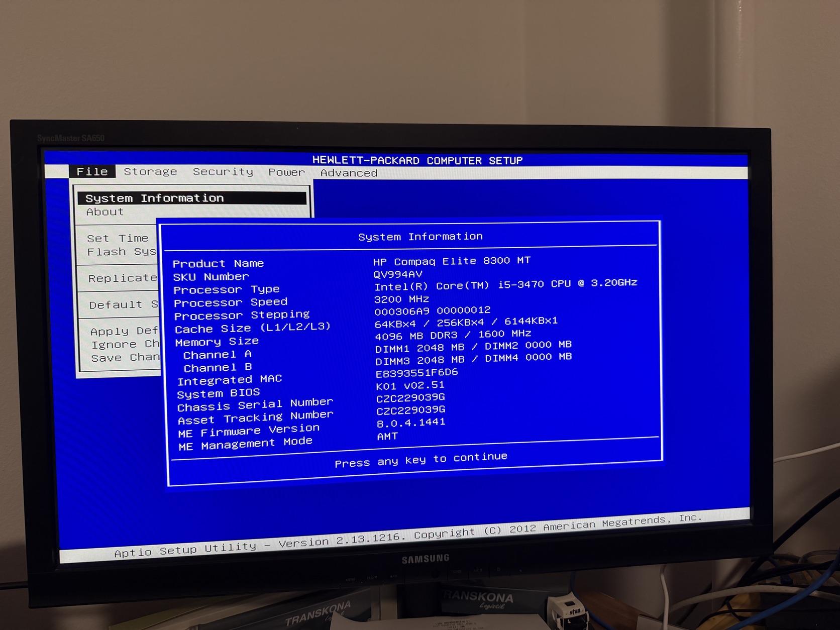Viewport: 840px width, 630px height.
Task: Click the Channel B label
Action: 218,367
